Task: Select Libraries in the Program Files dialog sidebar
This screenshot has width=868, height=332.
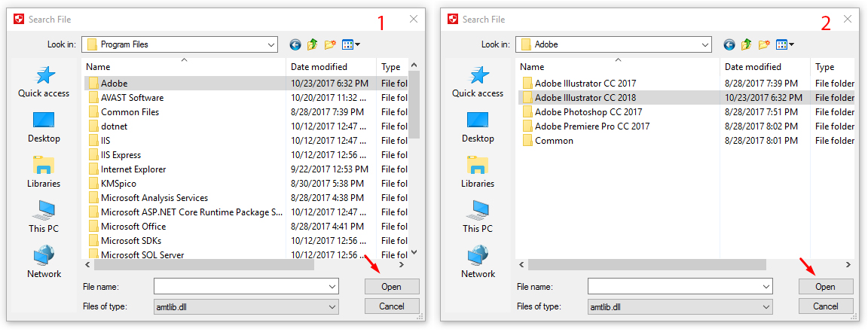Action: (x=44, y=172)
